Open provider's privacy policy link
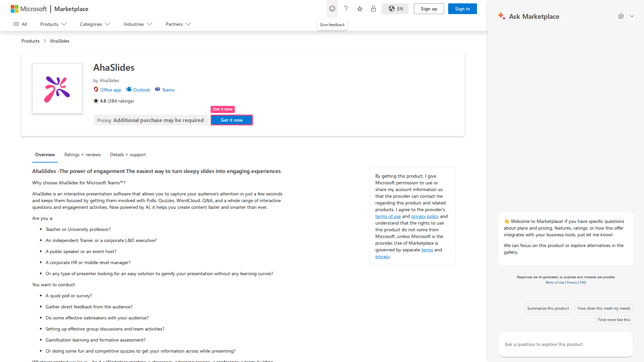This screenshot has width=644, height=362. tap(425, 217)
